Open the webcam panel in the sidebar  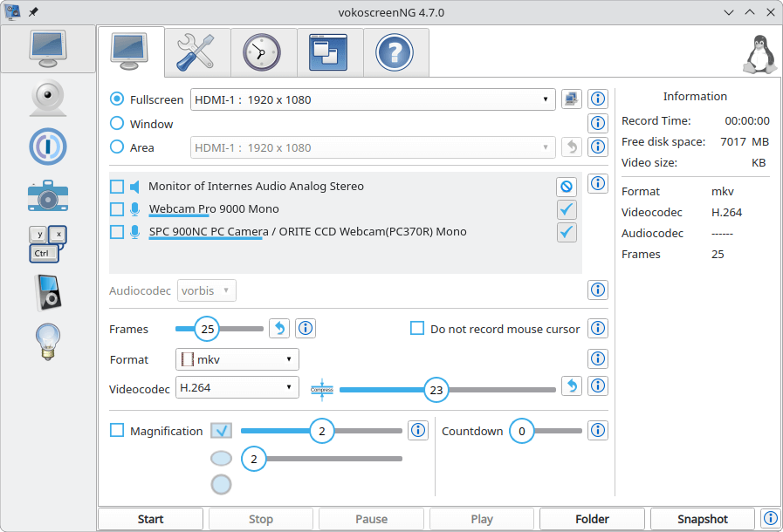click(47, 98)
